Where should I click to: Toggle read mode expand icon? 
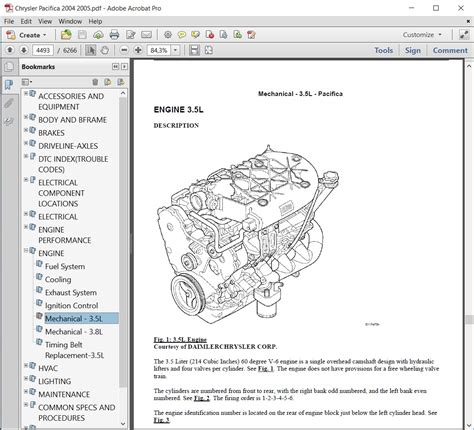(x=464, y=35)
